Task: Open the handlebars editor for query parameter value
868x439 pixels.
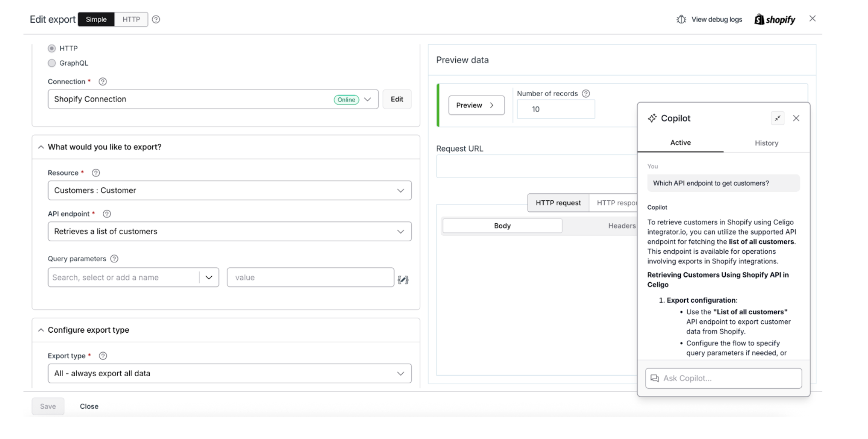Action: click(403, 279)
